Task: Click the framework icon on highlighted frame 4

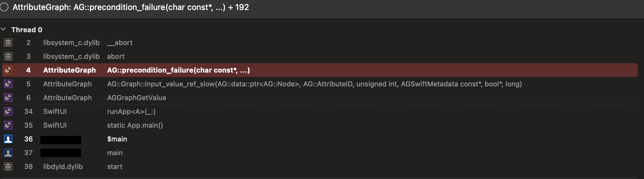Action: click(x=8, y=70)
